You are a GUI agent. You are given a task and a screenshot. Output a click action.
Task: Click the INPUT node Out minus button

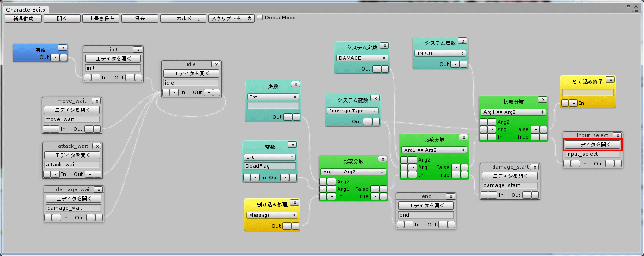point(455,64)
